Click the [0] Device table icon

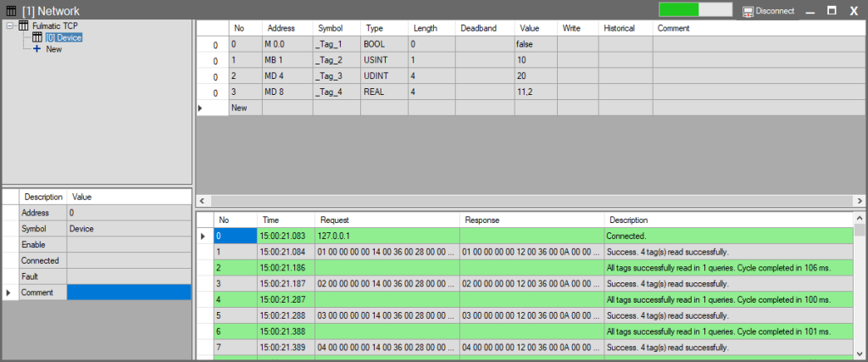[36, 37]
